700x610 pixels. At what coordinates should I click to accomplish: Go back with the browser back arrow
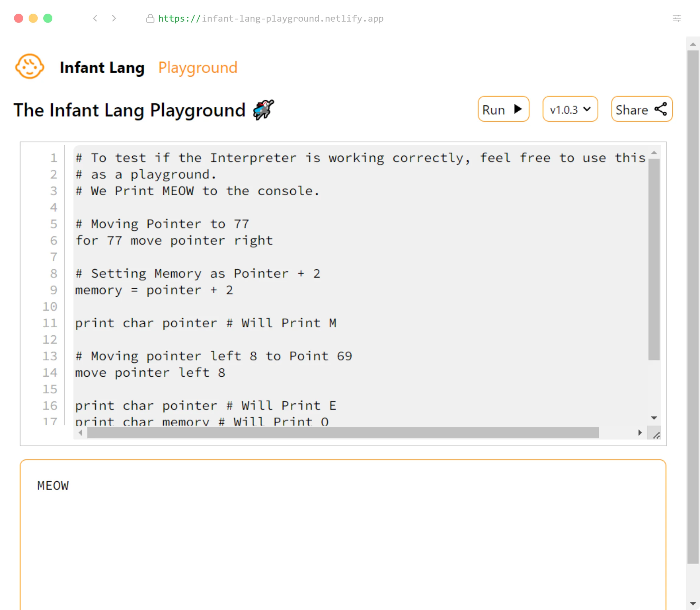[95, 18]
